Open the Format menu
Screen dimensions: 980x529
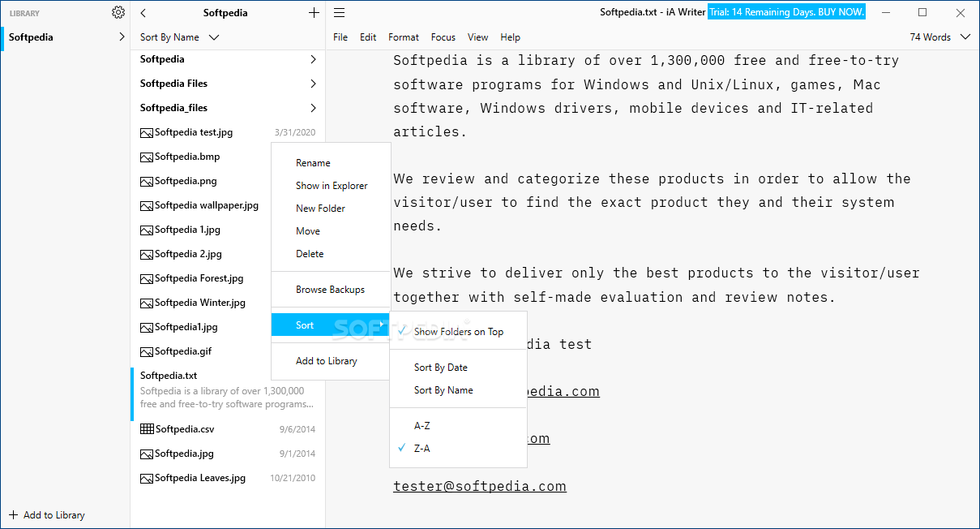[404, 37]
